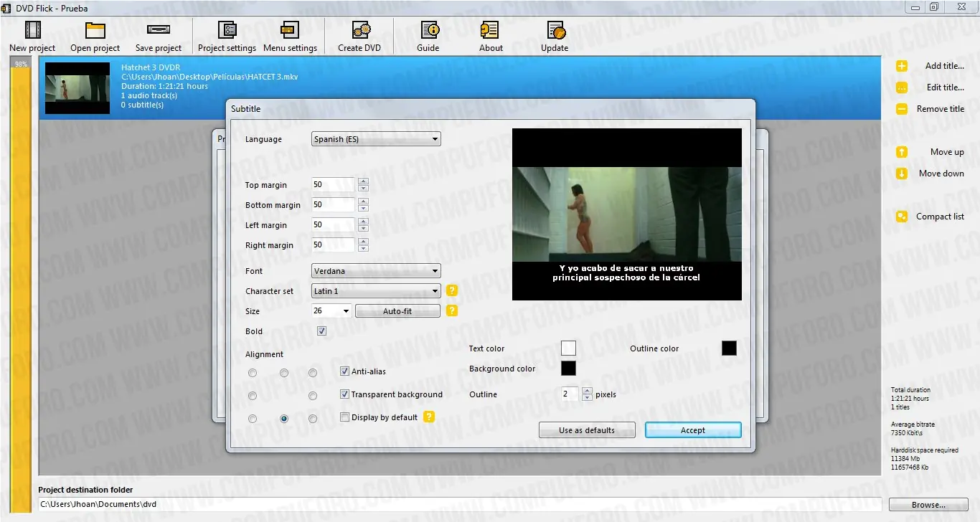Viewport: 980px width, 522px height.
Task: Open Project settings
Action: [x=227, y=36]
